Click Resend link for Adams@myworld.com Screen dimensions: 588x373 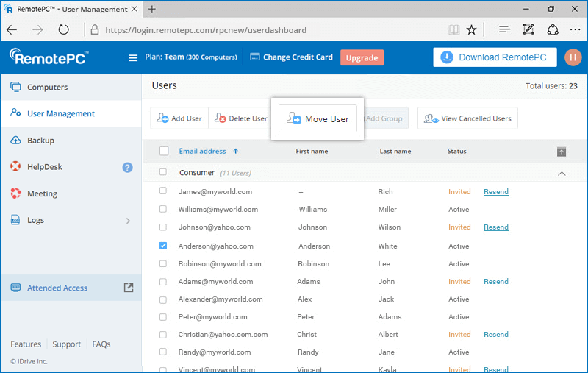click(x=495, y=282)
